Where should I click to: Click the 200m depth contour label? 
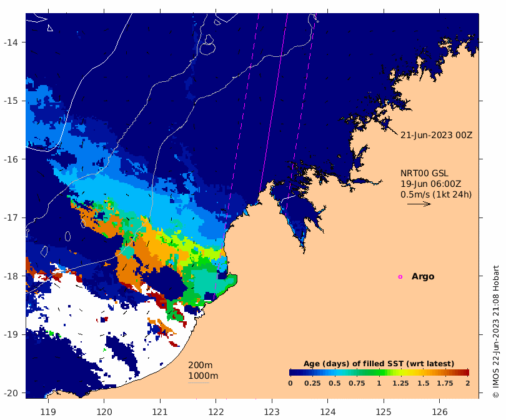coord(200,365)
